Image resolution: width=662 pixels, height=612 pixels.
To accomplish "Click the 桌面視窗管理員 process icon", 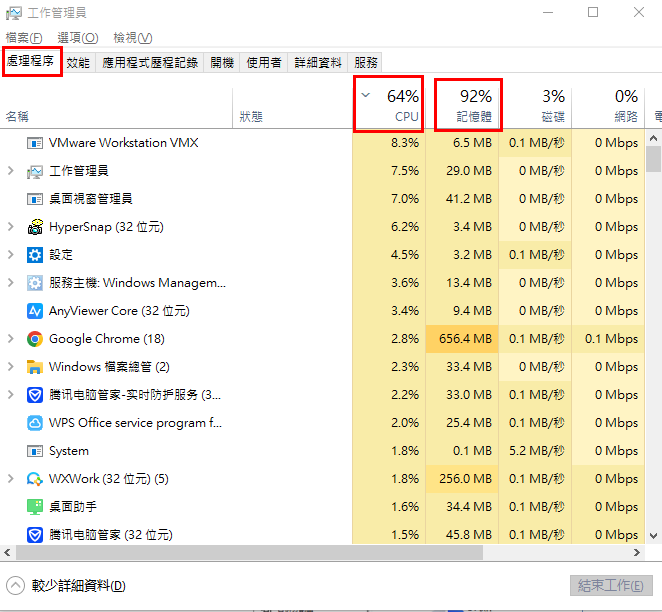I will pyautogui.click(x=35, y=199).
